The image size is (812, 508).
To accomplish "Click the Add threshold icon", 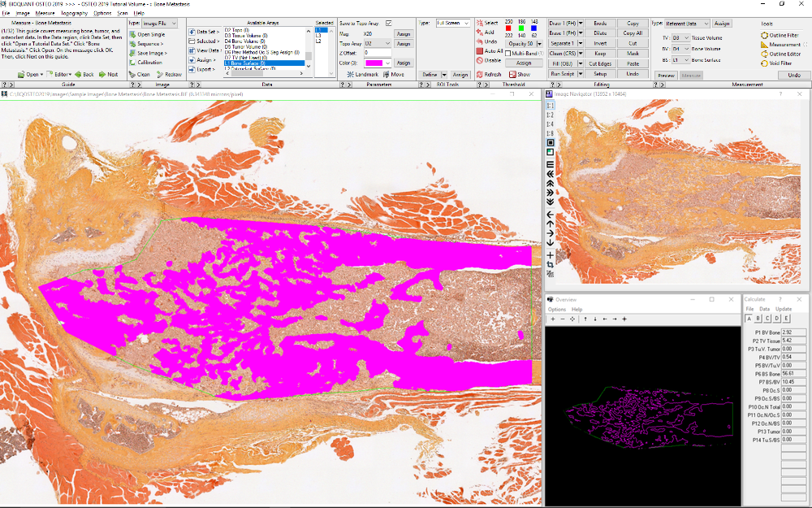I will coord(480,33).
